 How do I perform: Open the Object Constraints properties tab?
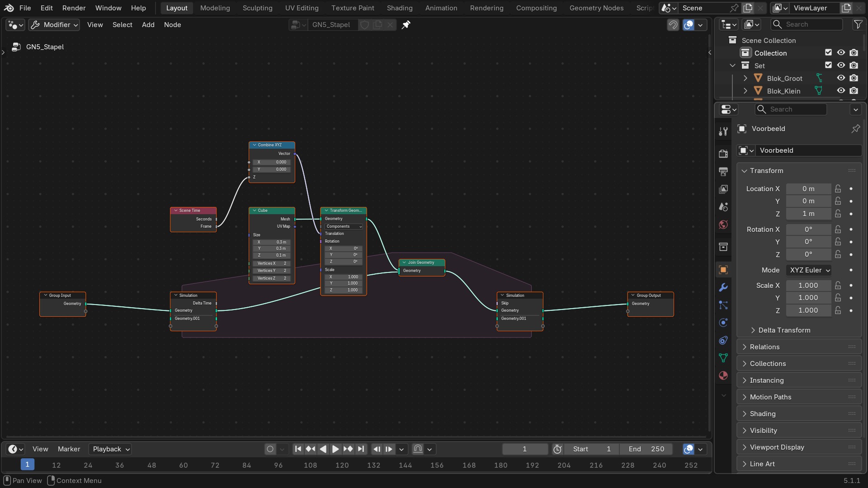pyautogui.click(x=723, y=340)
